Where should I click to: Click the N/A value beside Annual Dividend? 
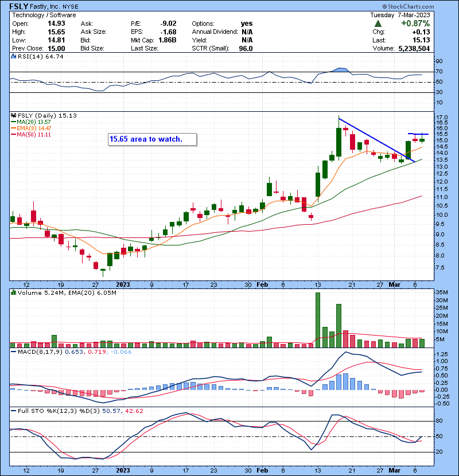247,32
